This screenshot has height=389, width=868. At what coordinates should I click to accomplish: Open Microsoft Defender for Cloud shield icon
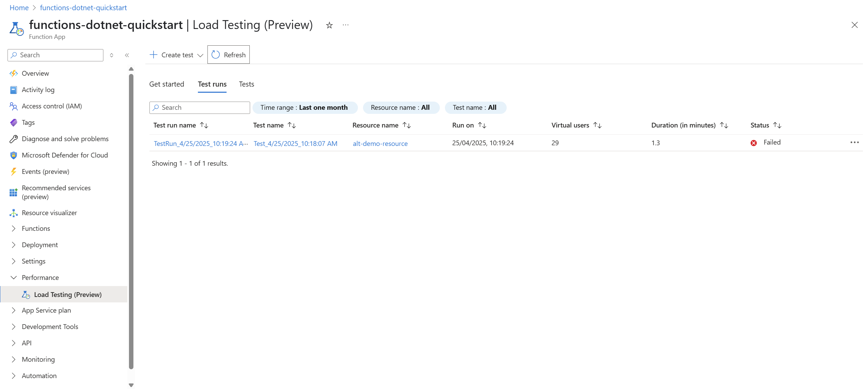[x=14, y=155]
